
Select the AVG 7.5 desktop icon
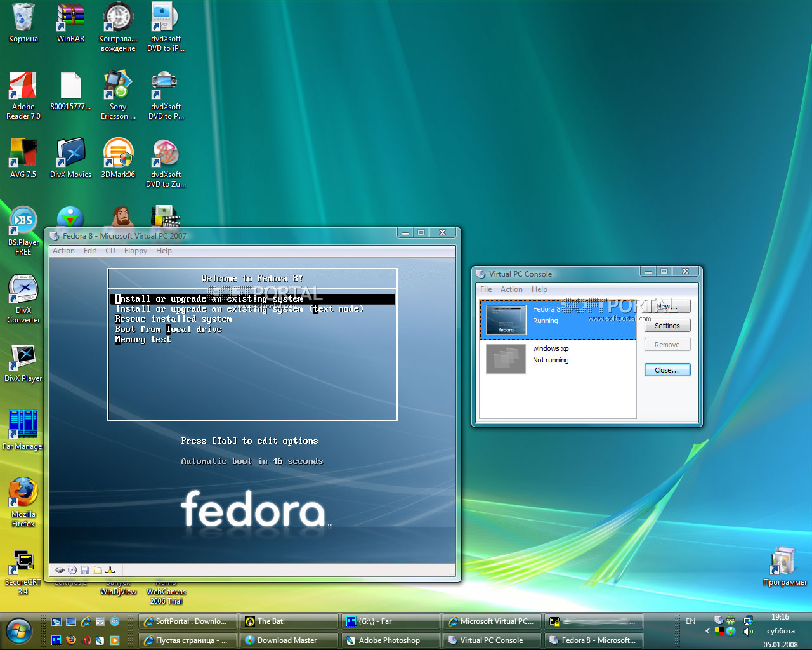click(23, 159)
